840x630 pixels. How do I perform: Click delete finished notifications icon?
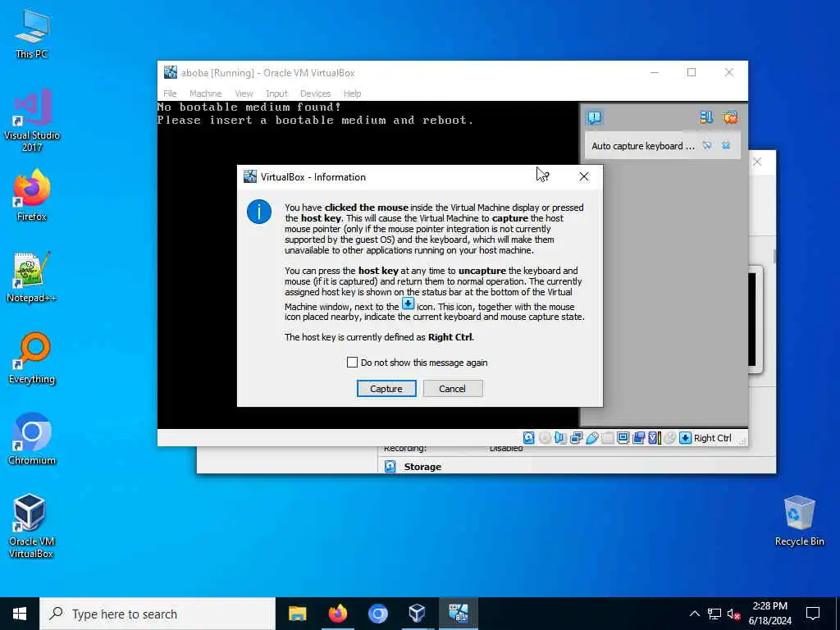(730, 117)
